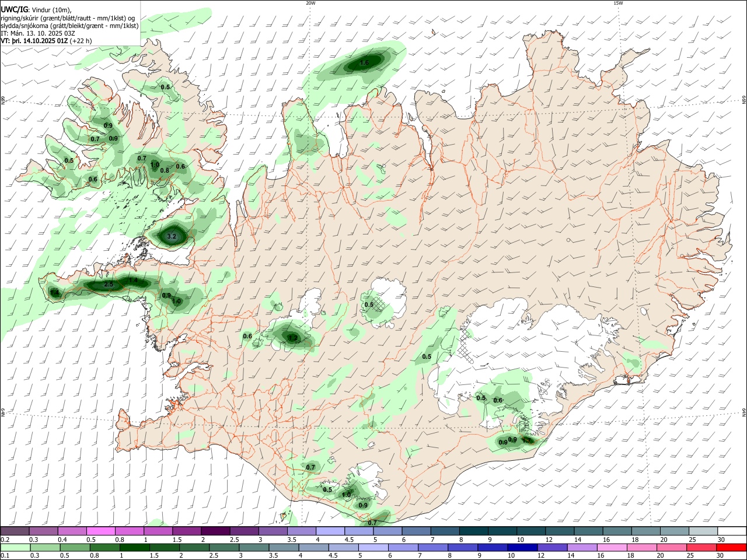Screen dimensions: 747x560
Task: Click lower-row red-pink swatch starting at 25
Action: 701,547
